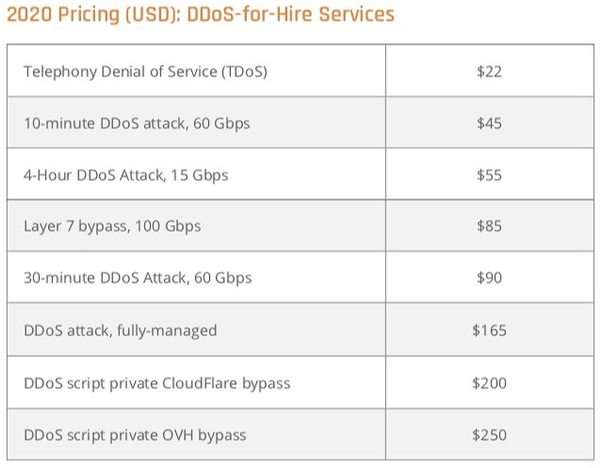Image resolution: width=600 pixels, height=468 pixels.
Task: Click the $165 price cell
Action: [x=490, y=331]
